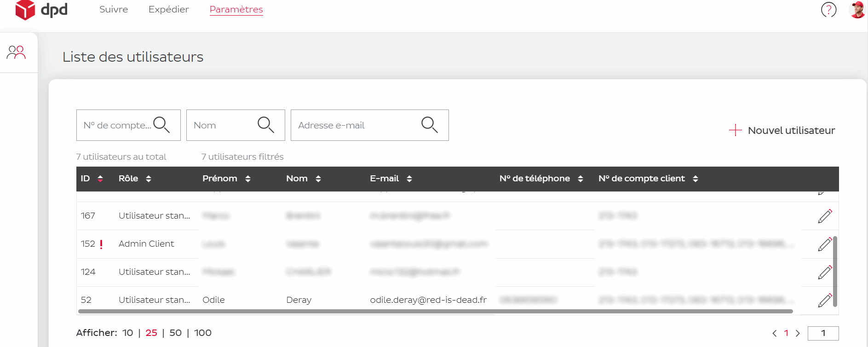Select Odile first name cell
This screenshot has width=868, height=347.
213,300
